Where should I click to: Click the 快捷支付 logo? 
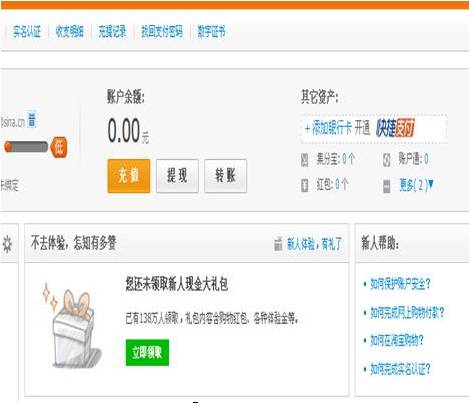(x=395, y=128)
